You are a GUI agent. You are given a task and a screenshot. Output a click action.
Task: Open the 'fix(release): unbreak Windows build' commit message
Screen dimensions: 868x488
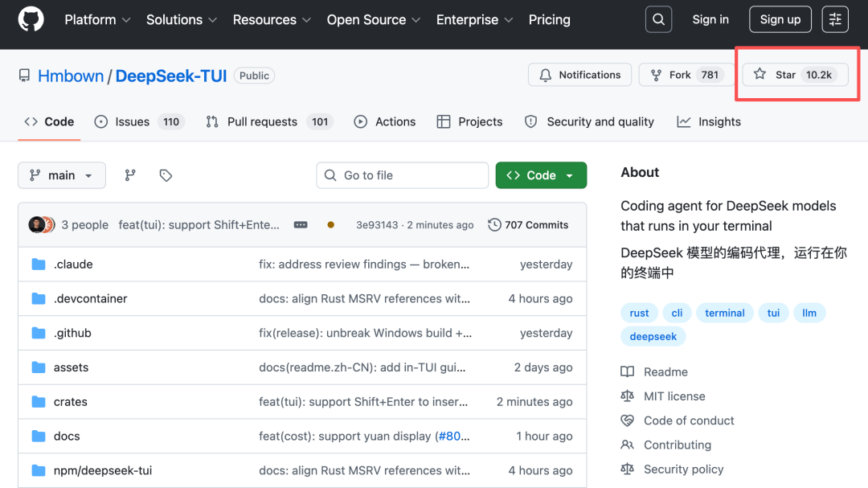pyautogui.click(x=366, y=333)
